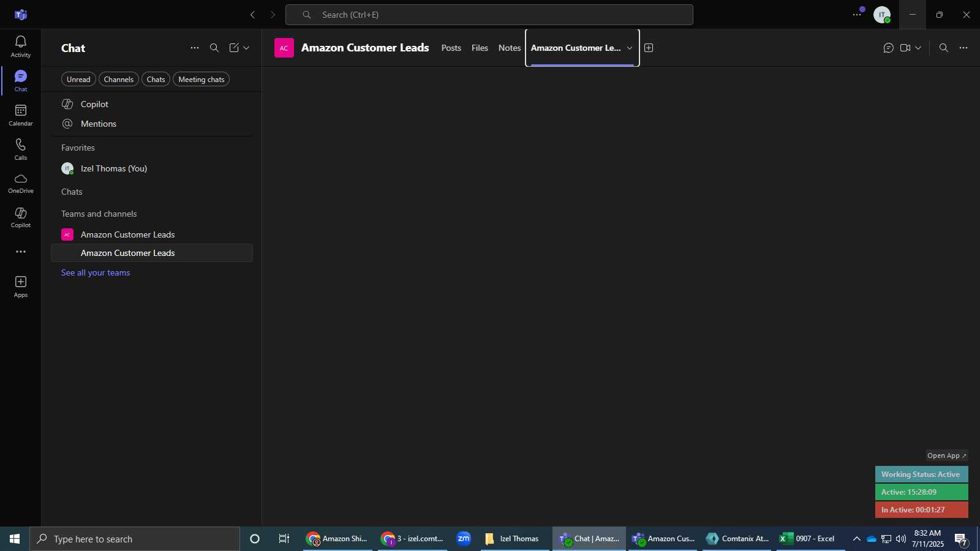The width and height of the screenshot is (980, 551).
Task: Go forward with the right arrow
Action: click(x=273, y=15)
